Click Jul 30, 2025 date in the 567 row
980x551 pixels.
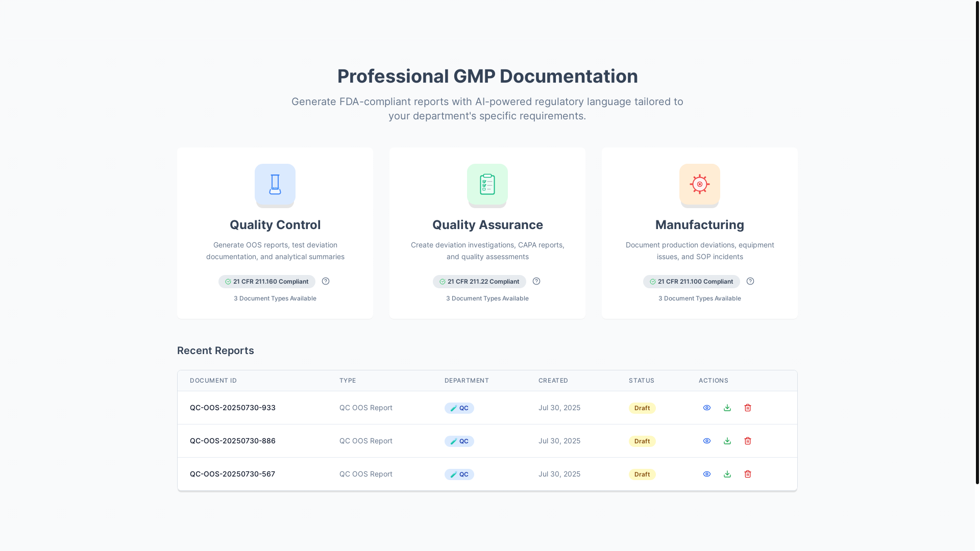tap(559, 474)
